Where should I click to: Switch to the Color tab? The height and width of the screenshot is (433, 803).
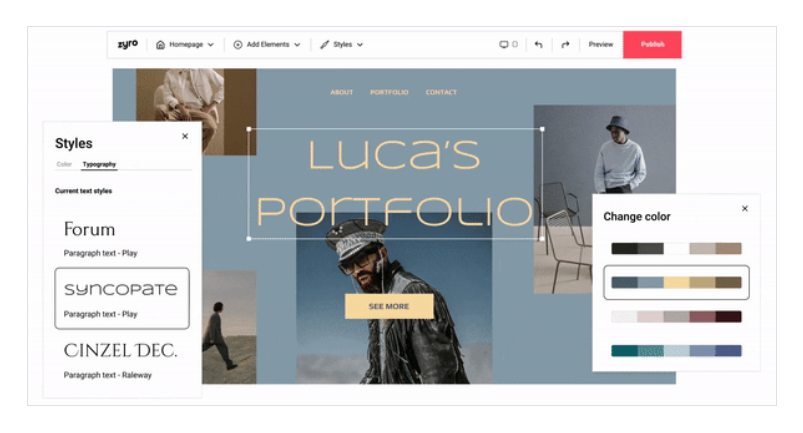[64, 164]
